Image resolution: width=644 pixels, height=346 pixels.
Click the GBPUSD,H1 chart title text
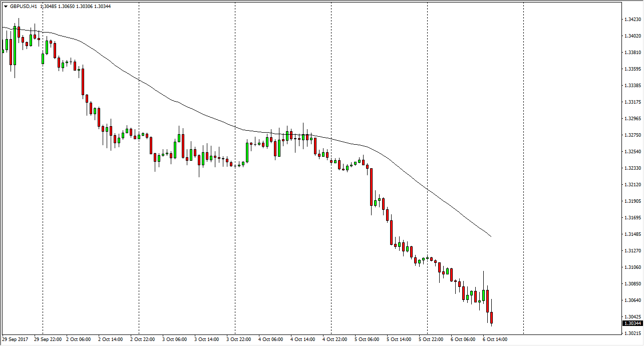(24, 7)
